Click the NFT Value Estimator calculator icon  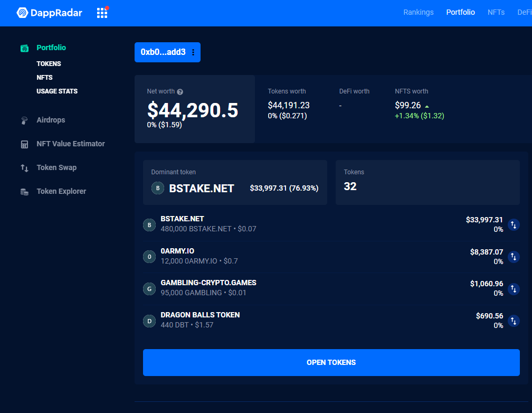coord(24,144)
